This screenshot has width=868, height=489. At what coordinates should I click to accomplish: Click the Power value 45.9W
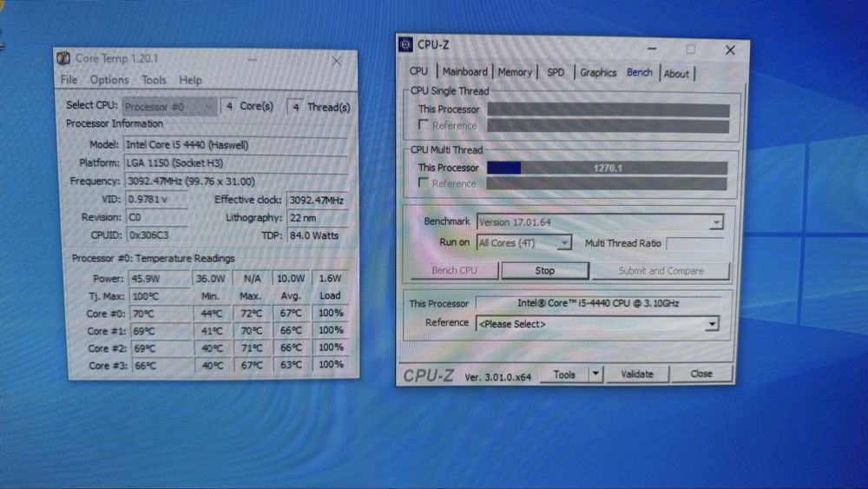159,279
